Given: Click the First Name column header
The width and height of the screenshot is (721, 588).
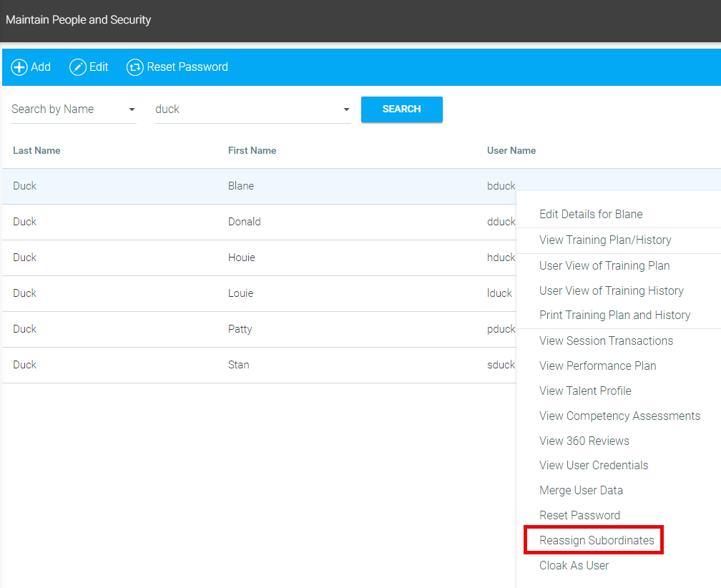Looking at the screenshot, I should [252, 150].
